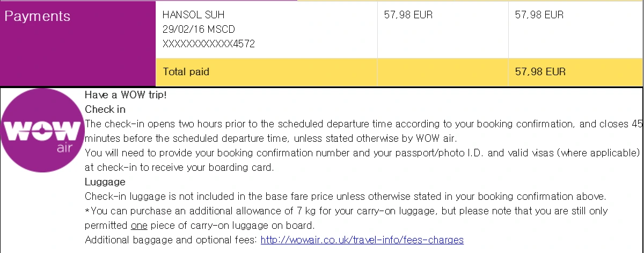Select the masked card number ending 4572
The image size is (644, 253).
click(208, 44)
